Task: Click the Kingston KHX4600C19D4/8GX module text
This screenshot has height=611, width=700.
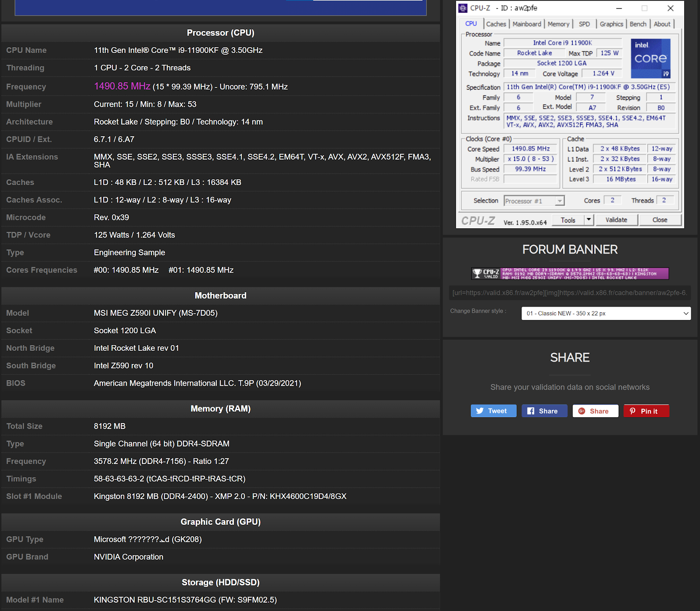Action: tap(220, 496)
